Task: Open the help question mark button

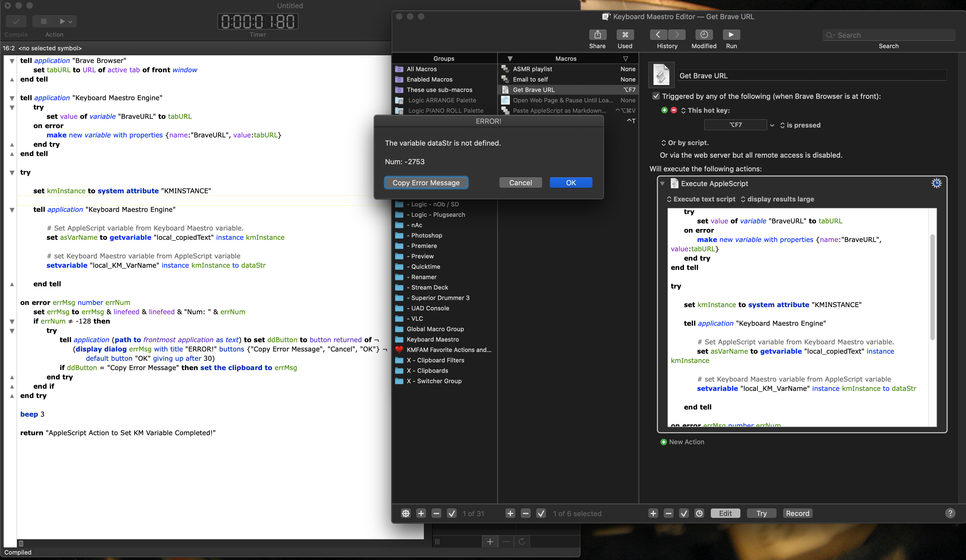Action: (x=950, y=513)
